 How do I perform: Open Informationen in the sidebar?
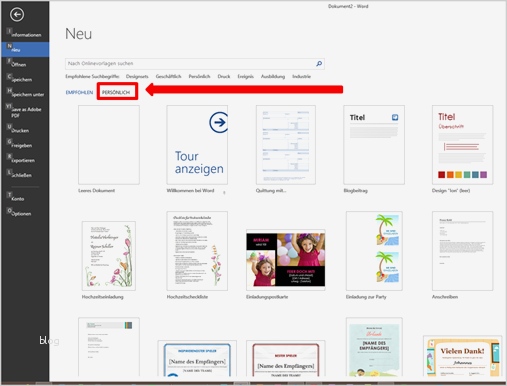click(25, 34)
